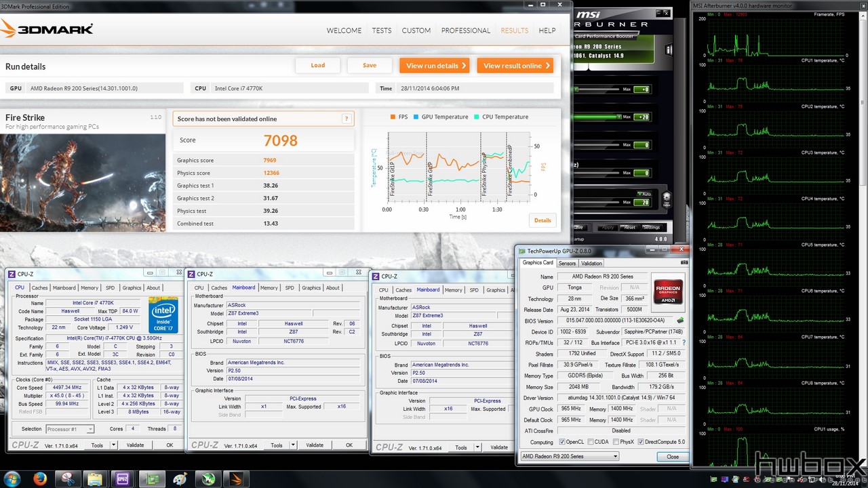This screenshot has width=868, height=488.
Task: Click the Fire Strike benchmark thumbnail
Action: [x=83, y=182]
